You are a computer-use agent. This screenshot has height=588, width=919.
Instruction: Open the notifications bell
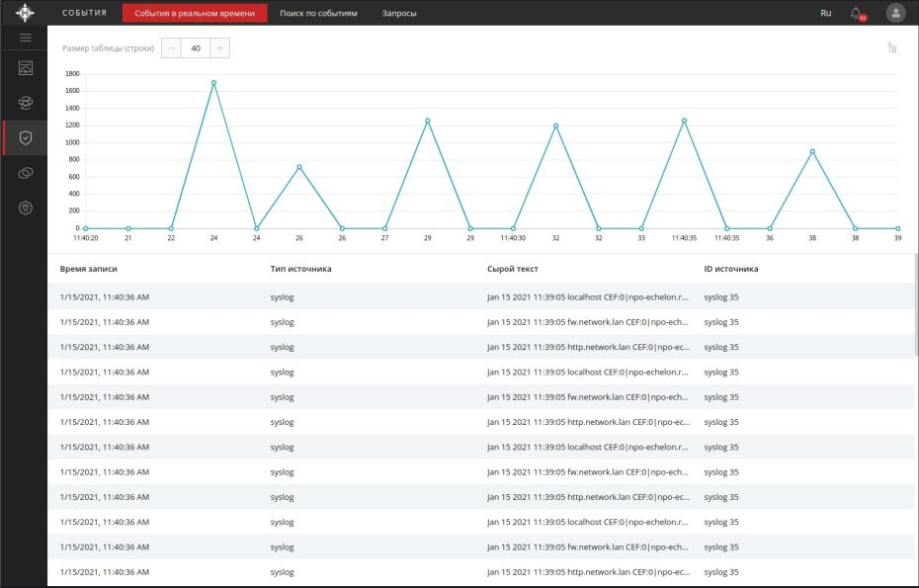[857, 13]
